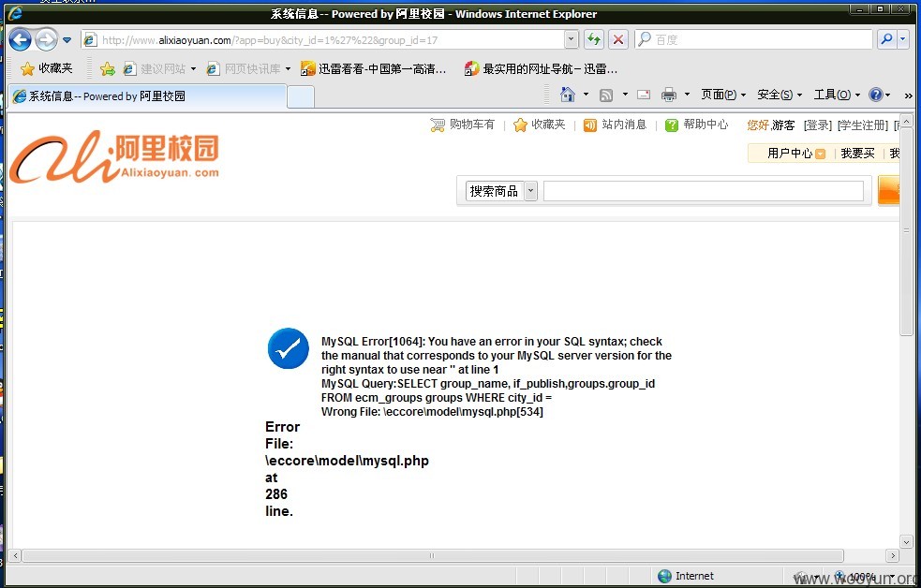Image resolution: width=921 pixels, height=588 pixels.
Task: Click the site product search input
Action: 703,191
